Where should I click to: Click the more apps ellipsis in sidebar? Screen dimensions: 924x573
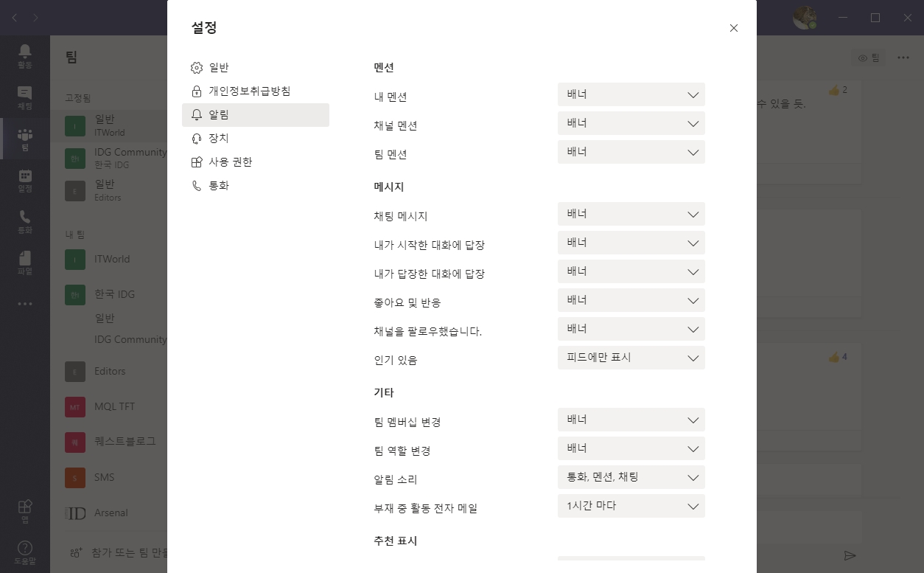[25, 304]
